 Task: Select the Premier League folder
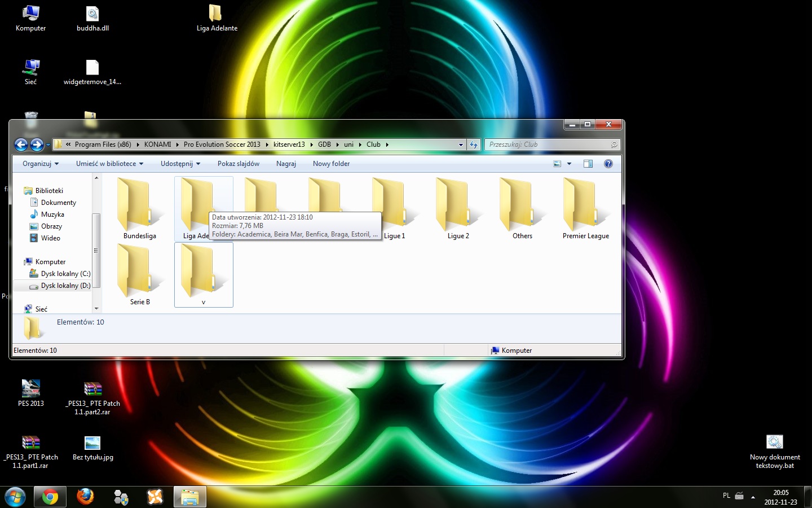tap(585, 208)
